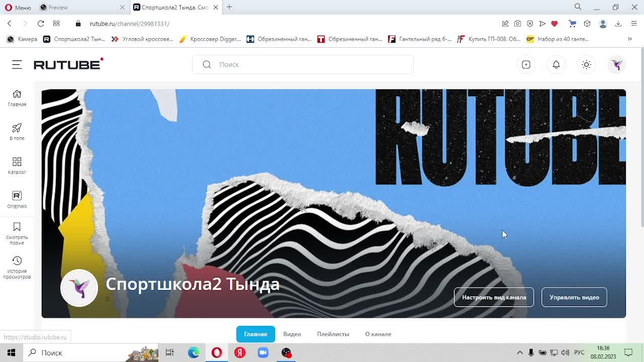The width and height of the screenshot is (644, 362).
Task: Toggle the light/dark theme sun icon
Action: 586,64
